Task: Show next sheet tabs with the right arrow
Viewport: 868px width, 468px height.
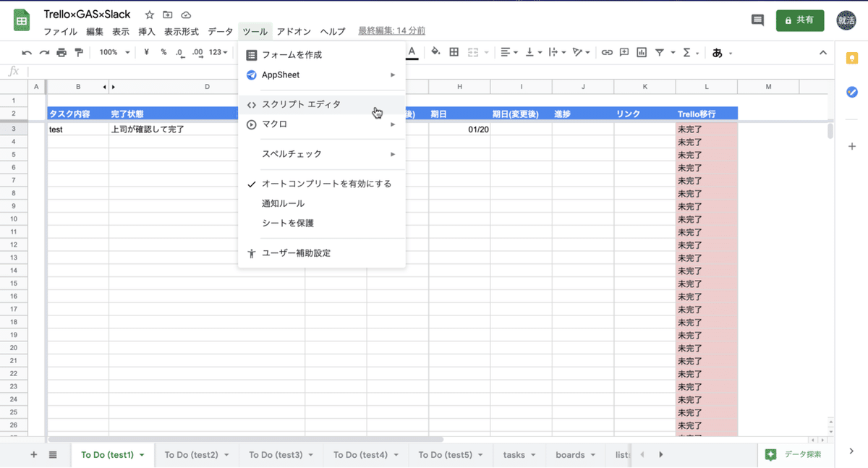Action: coord(660,455)
